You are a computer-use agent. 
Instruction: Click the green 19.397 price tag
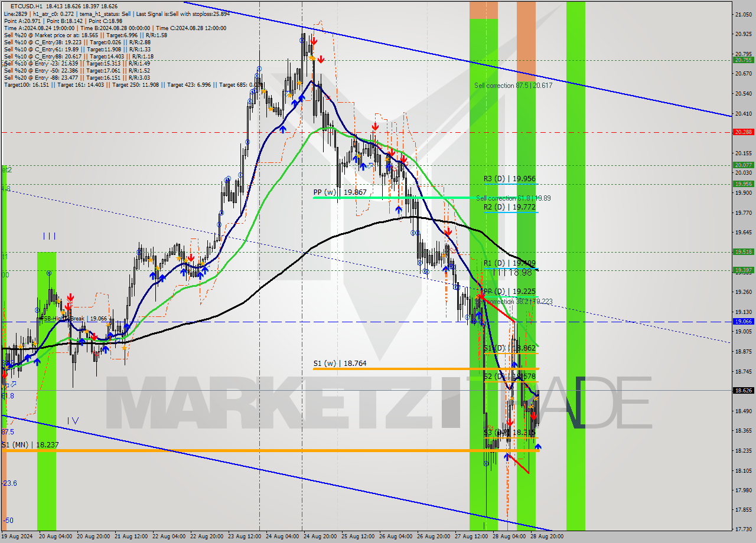point(743,270)
